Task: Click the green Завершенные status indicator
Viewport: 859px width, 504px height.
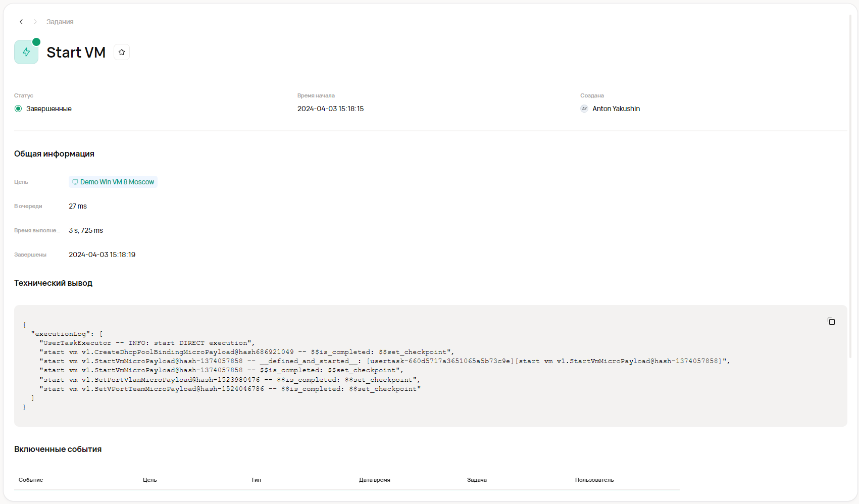Action: (18, 109)
